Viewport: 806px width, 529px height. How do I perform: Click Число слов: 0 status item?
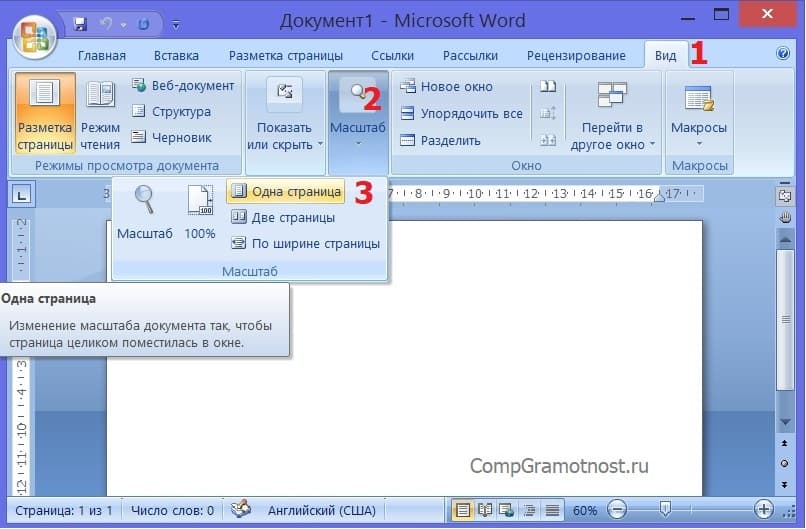click(x=172, y=510)
